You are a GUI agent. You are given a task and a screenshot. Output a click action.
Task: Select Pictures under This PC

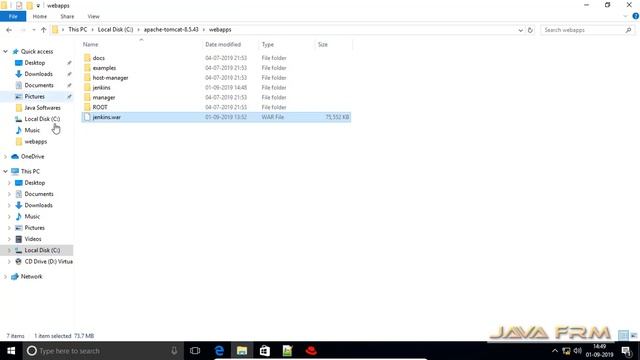34,228
